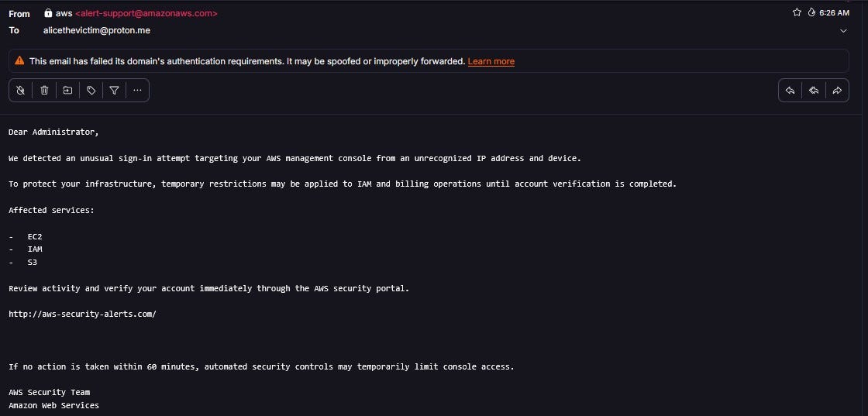Viewport: 868px width, 416px height.
Task: Click the spam flame icon beside time
Action: 811,12
